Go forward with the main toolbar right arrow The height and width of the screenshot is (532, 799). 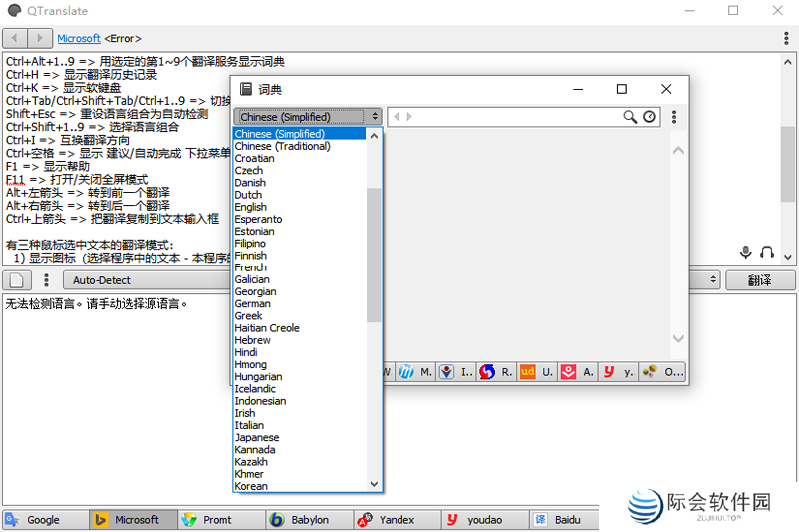[x=40, y=38]
